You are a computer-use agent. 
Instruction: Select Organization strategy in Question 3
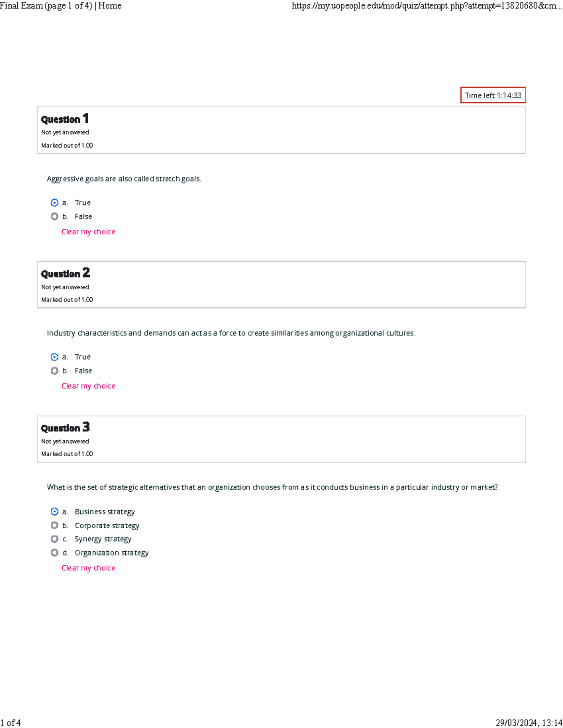point(54,552)
